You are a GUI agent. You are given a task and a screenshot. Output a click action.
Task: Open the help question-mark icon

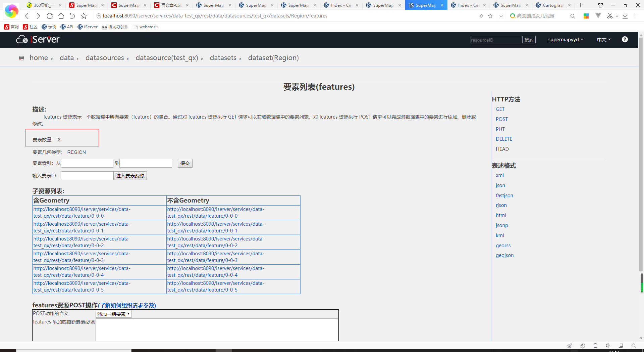pos(625,39)
